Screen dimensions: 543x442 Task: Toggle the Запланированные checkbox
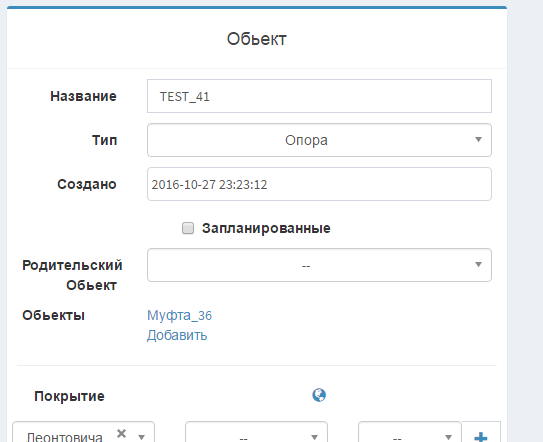(x=188, y=228)
